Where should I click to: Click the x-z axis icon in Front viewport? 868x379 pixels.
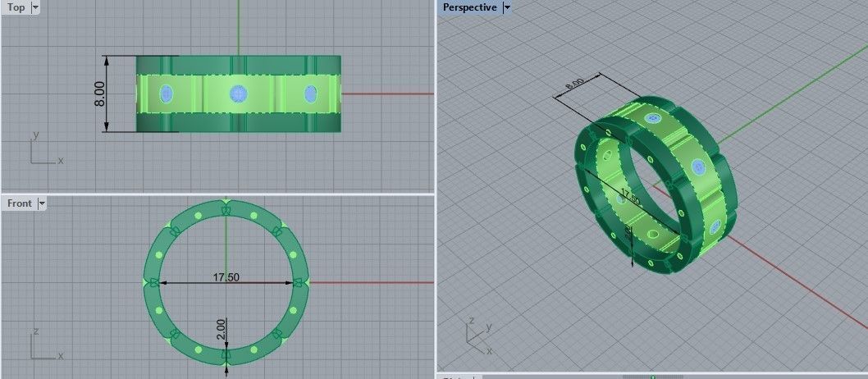click(45, 343)
